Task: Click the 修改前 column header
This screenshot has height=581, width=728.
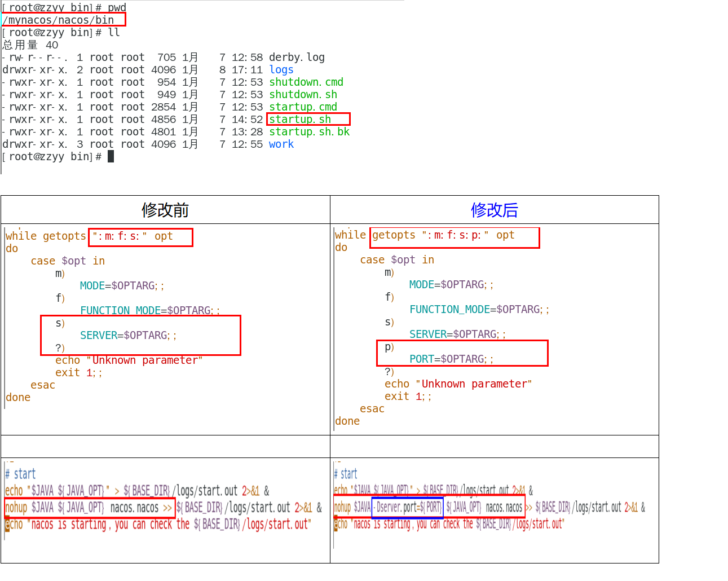Action: coord(165,210)
